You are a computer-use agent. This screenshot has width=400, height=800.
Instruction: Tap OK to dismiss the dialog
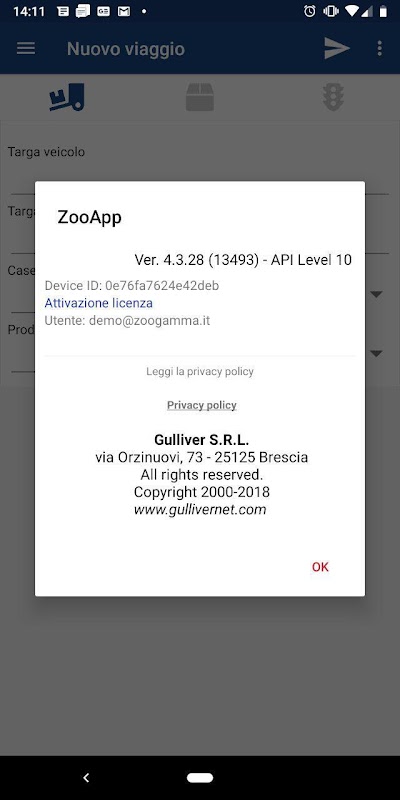tap(320, 567)
